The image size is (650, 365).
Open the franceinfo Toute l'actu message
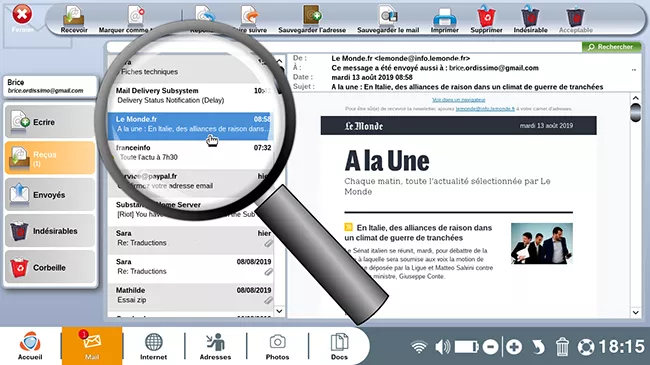[190, 153]
